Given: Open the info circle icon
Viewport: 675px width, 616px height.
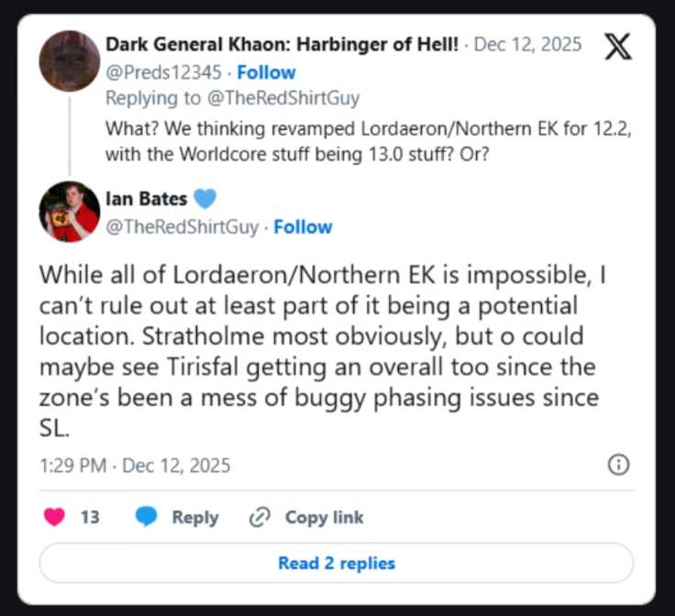Looking at the screenshot, I should coord(619,465).
